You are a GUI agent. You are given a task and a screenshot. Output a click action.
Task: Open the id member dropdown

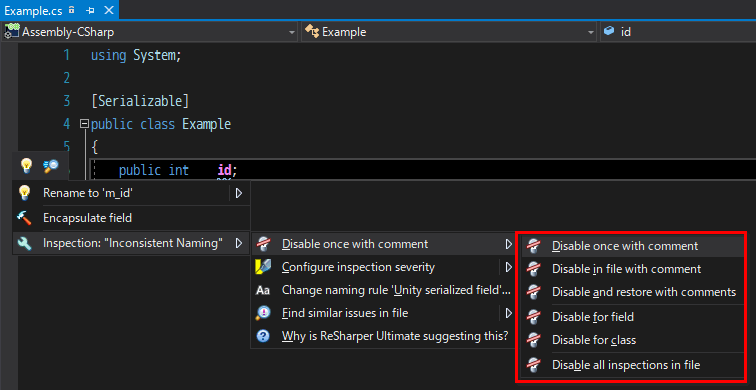click(678, 32)
